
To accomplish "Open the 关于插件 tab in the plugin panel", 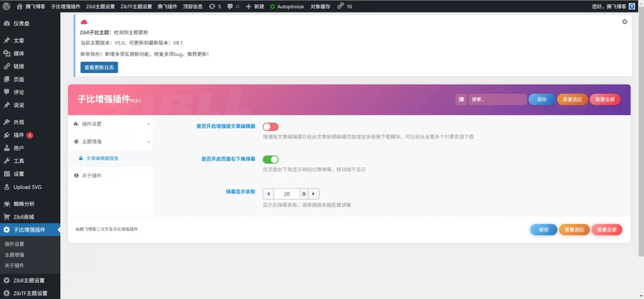I will (111, 176).
